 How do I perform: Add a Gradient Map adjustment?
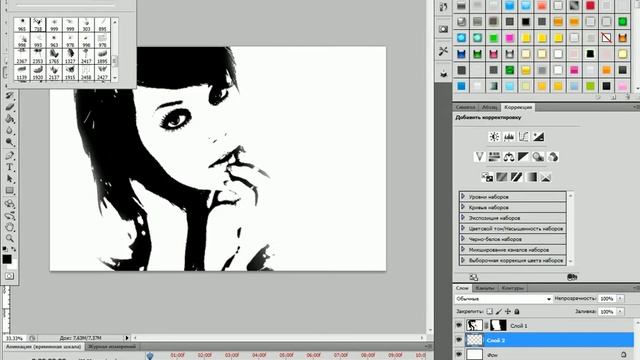(x=531, y=177)
